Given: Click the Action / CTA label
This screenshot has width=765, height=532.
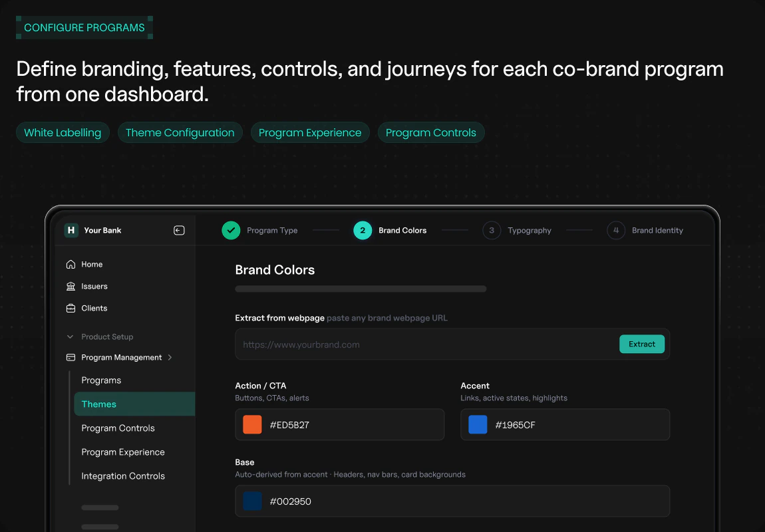Looking at the screenshot, I should [261, 386].
